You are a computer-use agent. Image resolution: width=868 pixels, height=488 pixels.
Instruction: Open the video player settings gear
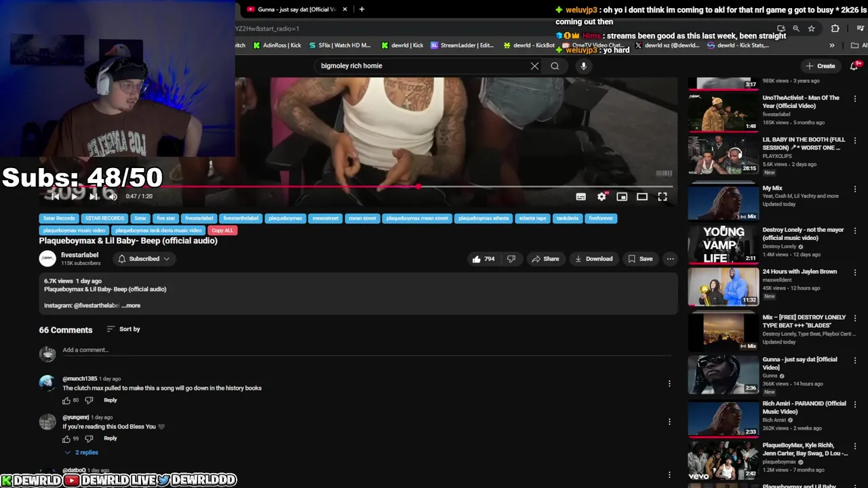tap(601, 197)
